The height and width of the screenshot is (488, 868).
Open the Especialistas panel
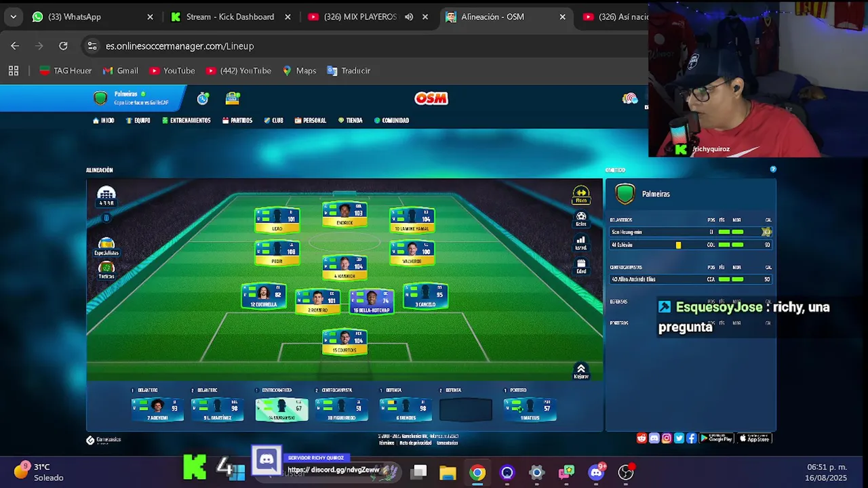106,247
